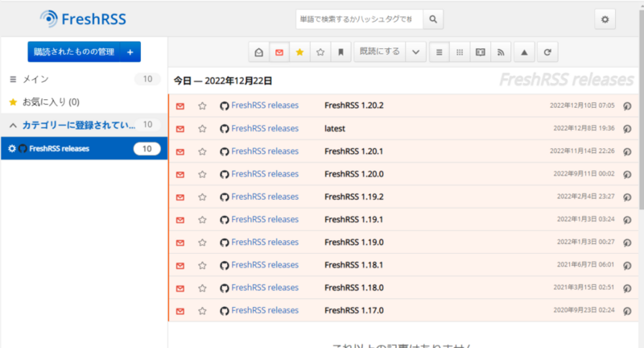Star the FreshRSS 1.20.1 article
The image size is (644, 348).
[202, 151]
